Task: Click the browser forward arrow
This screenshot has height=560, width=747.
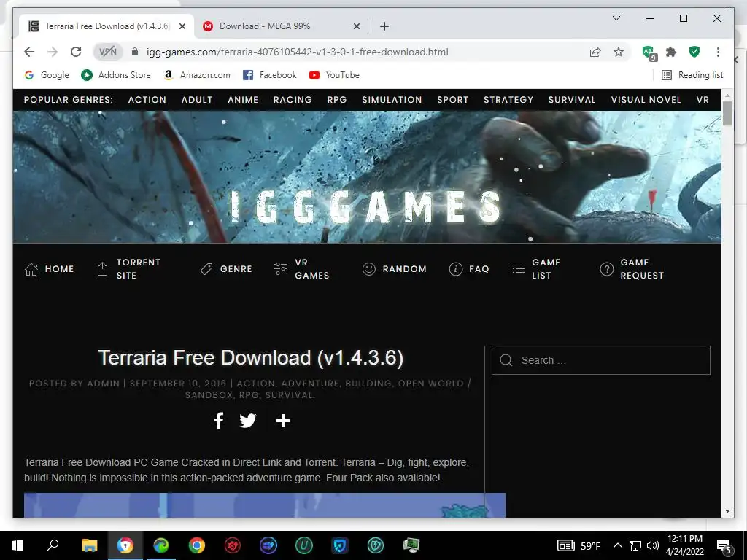Action: (x=53, y=52)
